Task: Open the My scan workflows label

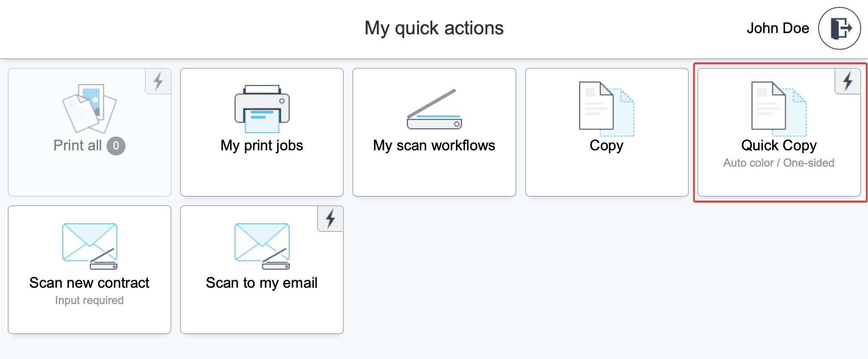Action: pos(434,146)
